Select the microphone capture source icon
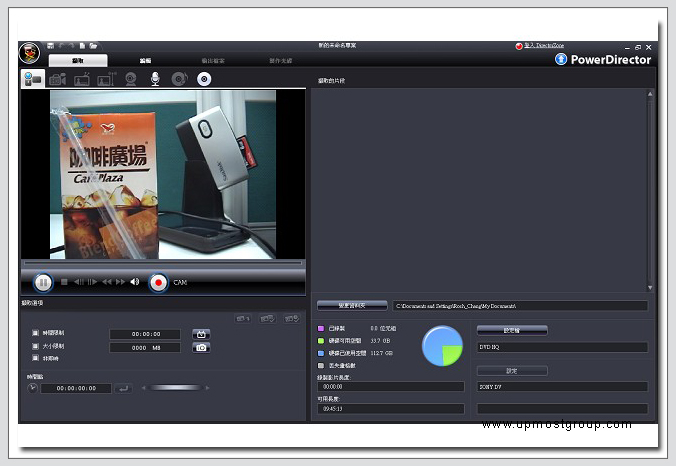Image resolution: width=676 pixels, height=466 pixels. pyautogui.click(x=155, y=79)
